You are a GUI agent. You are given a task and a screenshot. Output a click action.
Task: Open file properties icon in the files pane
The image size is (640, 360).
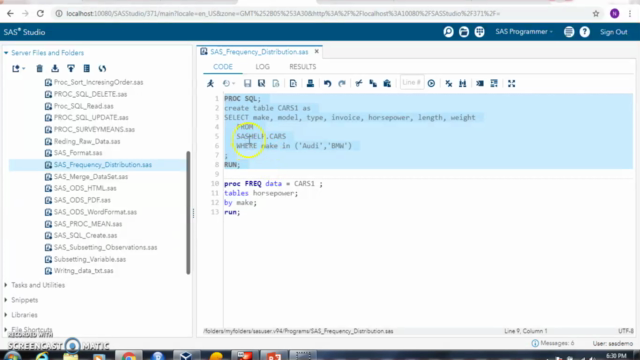click(87, 68)
